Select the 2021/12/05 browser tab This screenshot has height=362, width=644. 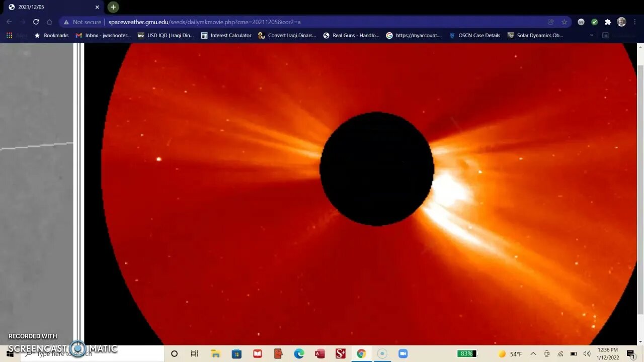coord(53,7)
